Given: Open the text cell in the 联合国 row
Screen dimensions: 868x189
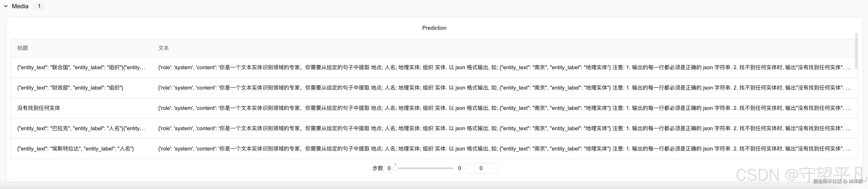Looking at the screenshot, I should (x=504, y=67).
